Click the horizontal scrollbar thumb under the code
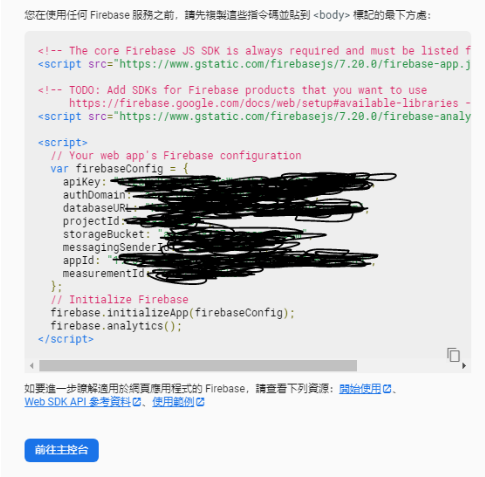The image size is (485, 477). tap(198, 366)
